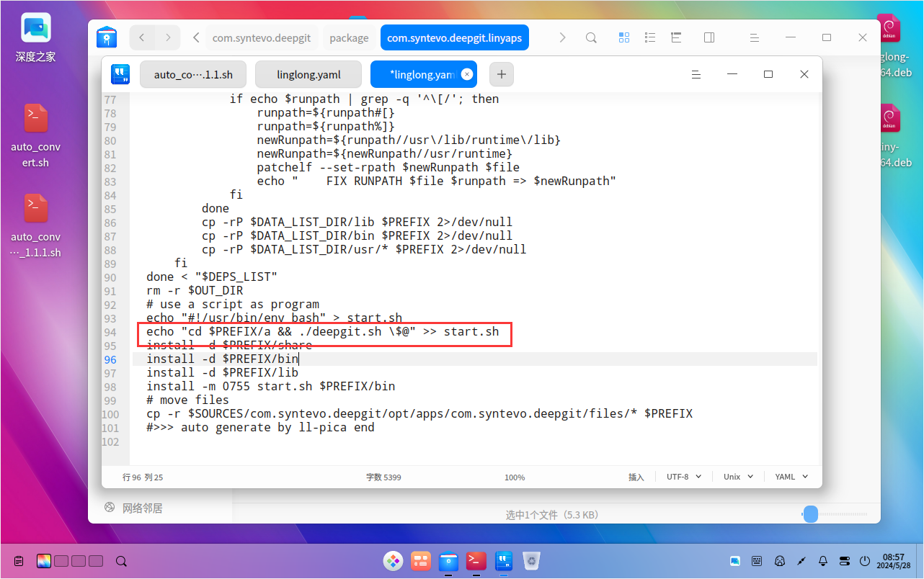The image size is (924, 579).
Task: Open the tray quick settings toggle icon
Action: [845, 561]
